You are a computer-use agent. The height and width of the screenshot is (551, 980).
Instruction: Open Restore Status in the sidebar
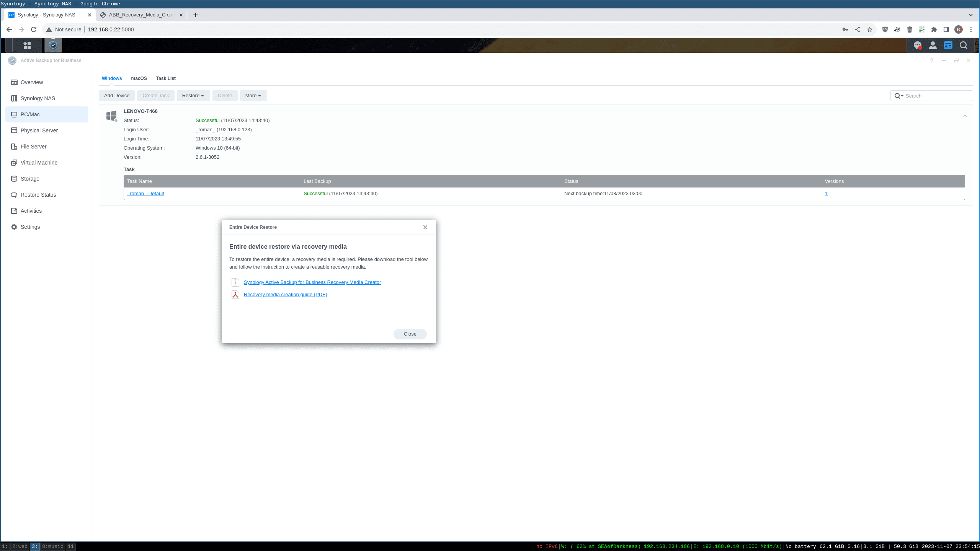pos(47,195)
